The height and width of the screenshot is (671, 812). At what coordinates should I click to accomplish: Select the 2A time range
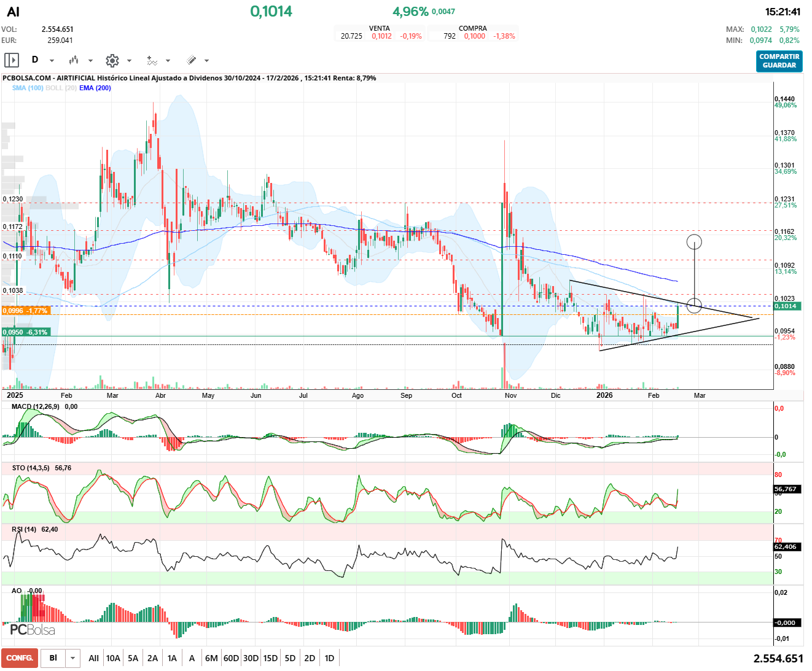coord(152,658)
